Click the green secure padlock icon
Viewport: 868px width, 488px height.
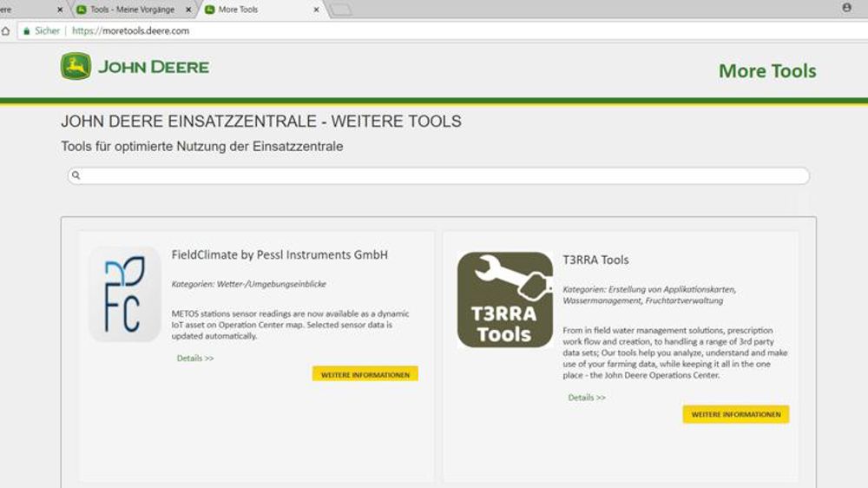click(x=26, y=30)
